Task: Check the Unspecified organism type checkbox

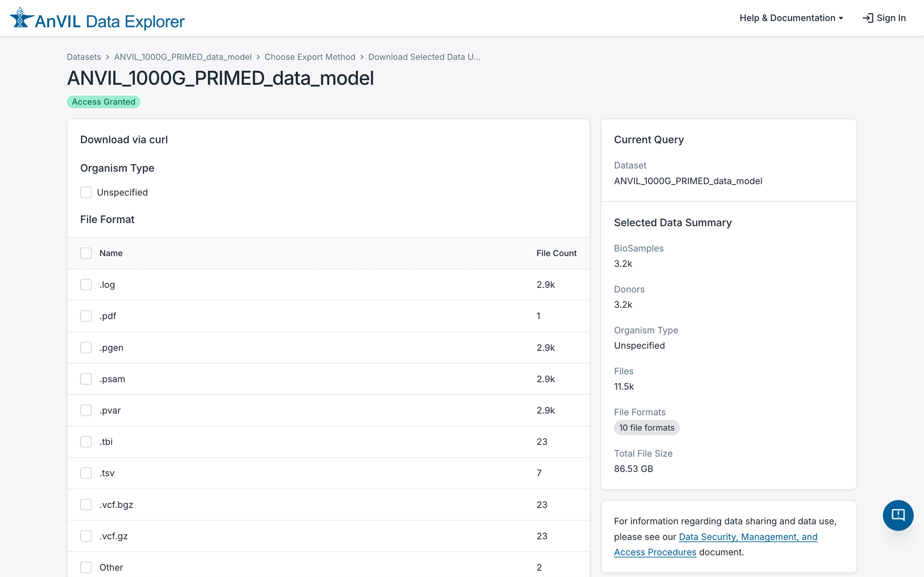Action: pyautogui.click(x=86, y=192)
